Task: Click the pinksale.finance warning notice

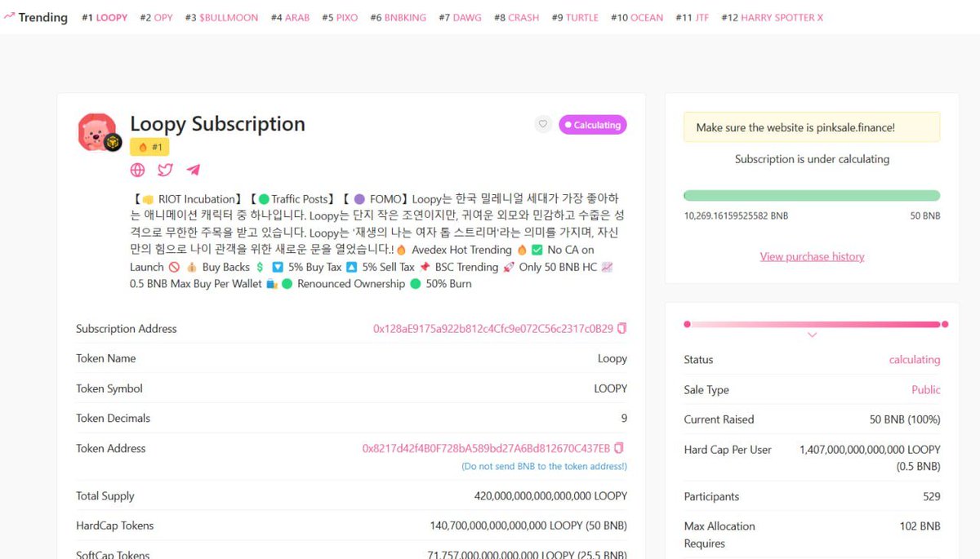Action: (x=812, y=127)
